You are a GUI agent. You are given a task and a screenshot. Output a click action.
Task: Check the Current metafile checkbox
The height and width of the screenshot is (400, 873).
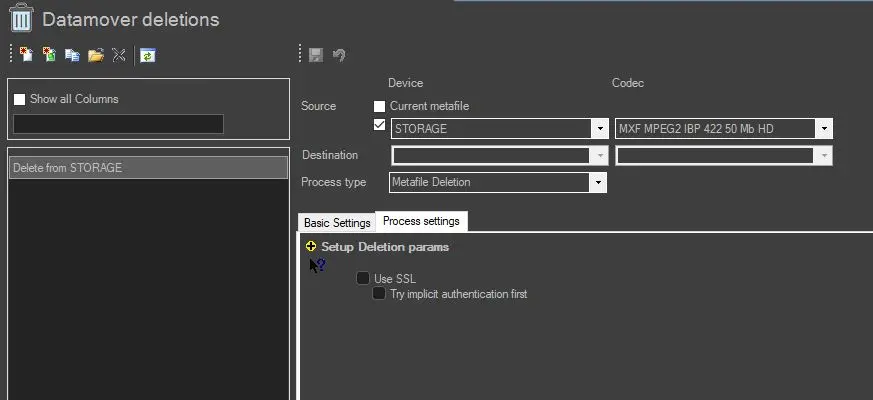pyautogui.click(x=379, y=106)
